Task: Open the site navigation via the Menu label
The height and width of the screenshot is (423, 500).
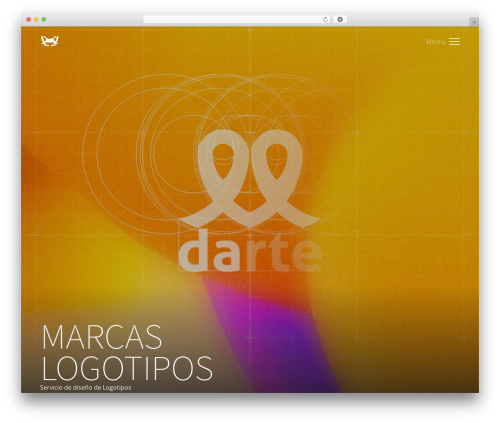Action: click(x=436, y=42)
